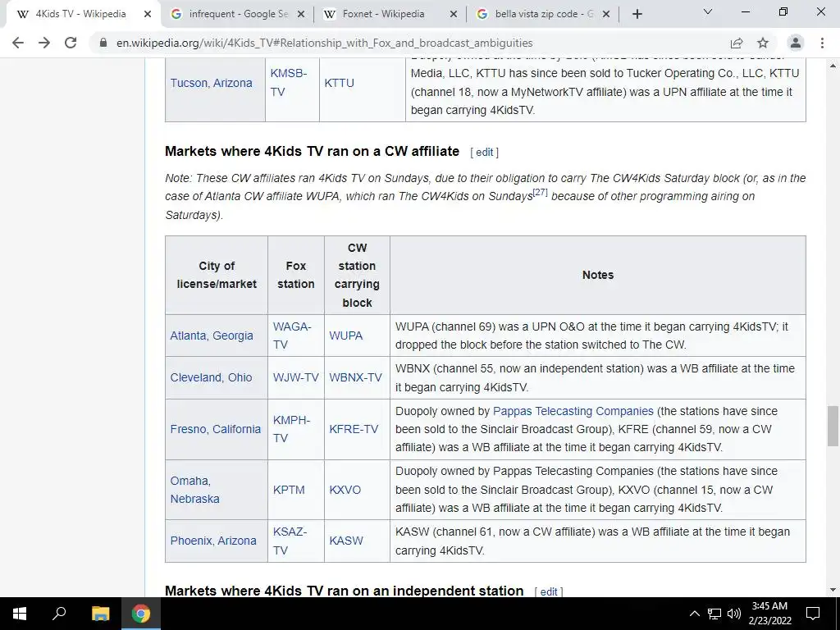Screen dimensions: 840x630
Task: Open network status tray icon
Action: coord(714,614)
